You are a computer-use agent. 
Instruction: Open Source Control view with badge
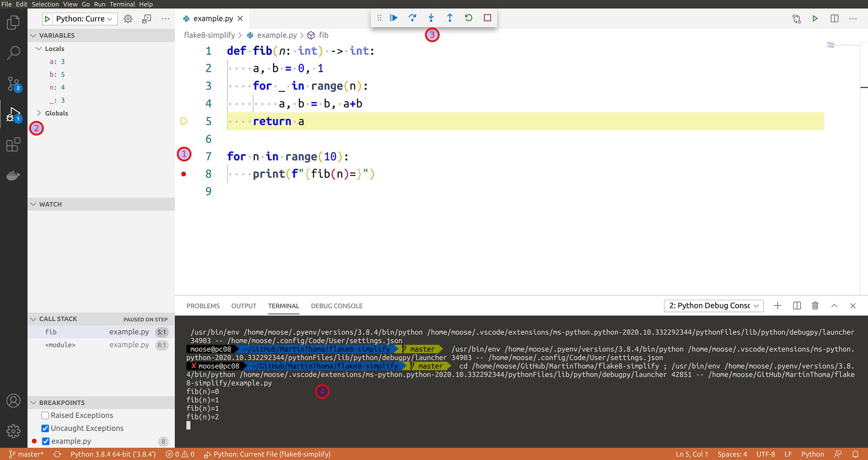(13, 84)
